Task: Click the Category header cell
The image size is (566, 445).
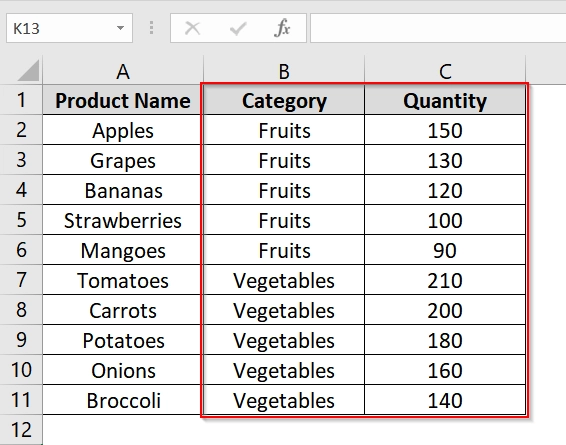Action: [x=284, y=100]
